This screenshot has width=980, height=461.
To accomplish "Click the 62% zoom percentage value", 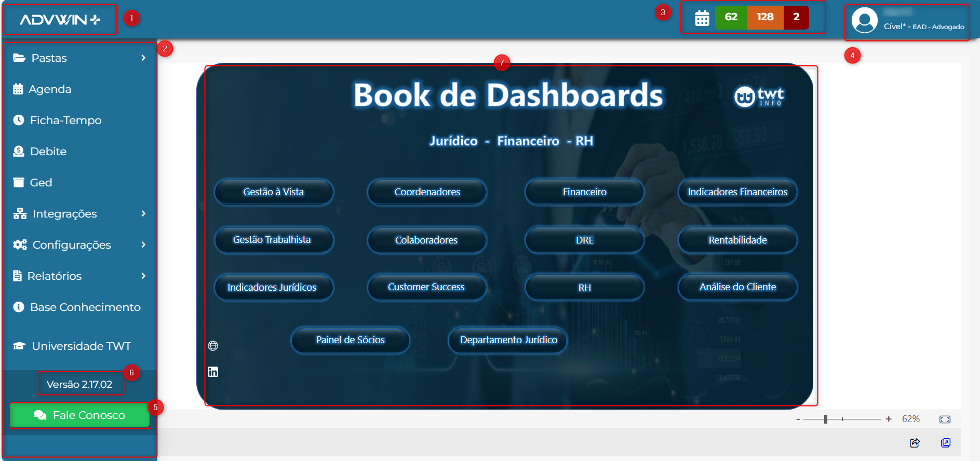I will (911, 419).
